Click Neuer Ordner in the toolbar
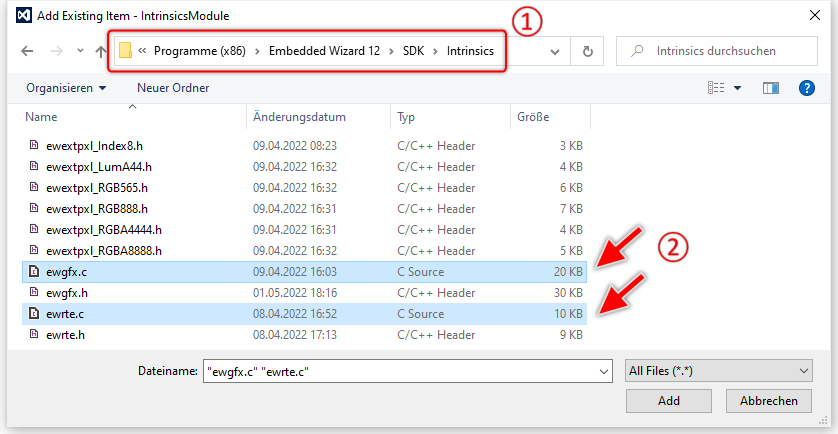The height and width of the screenshot is (434, 838). tap(173, 88)
